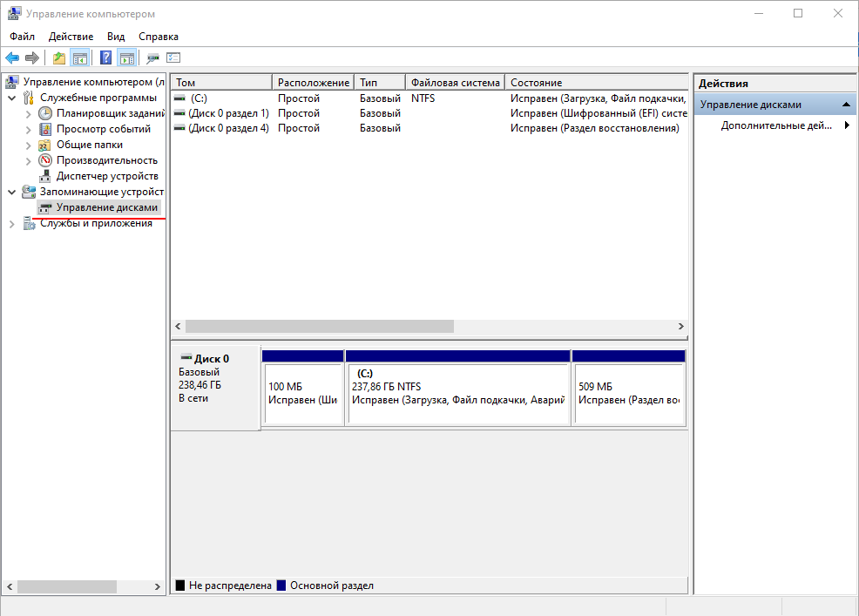The image size is (859, 616).
Task: Click the Действия pane header
Action: coord(774,84)
